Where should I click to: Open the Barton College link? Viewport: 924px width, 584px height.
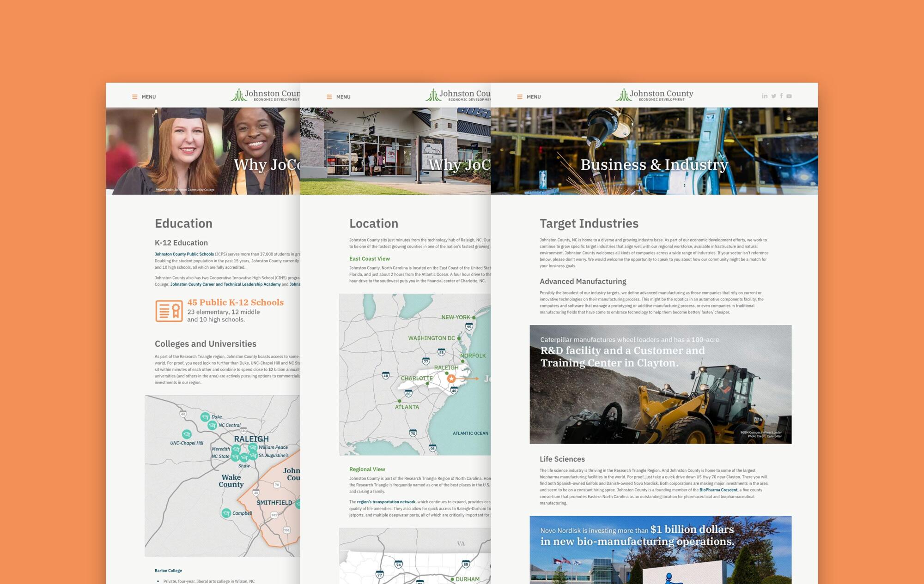click(x=168, y=571)
